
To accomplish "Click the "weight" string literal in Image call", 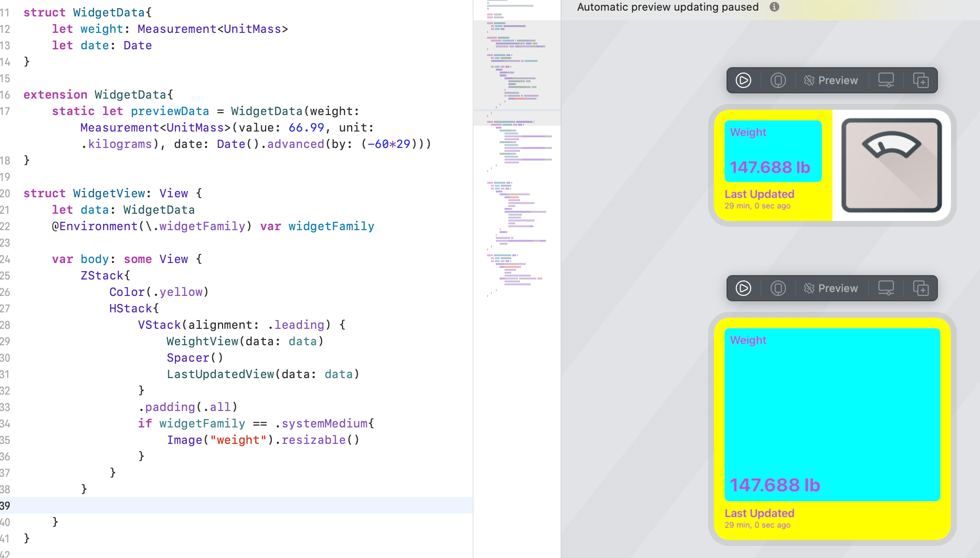I will click(x=238, y=440).
